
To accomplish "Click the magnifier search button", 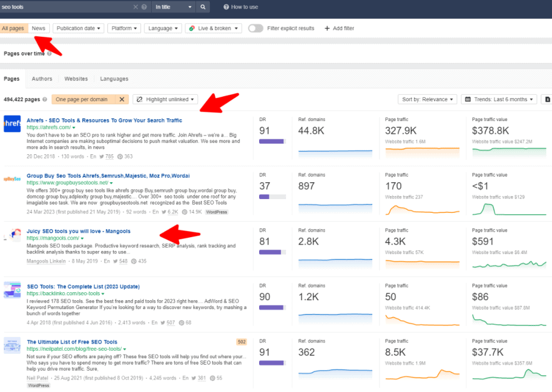I will pyautogui.click(x=203, y=7).
